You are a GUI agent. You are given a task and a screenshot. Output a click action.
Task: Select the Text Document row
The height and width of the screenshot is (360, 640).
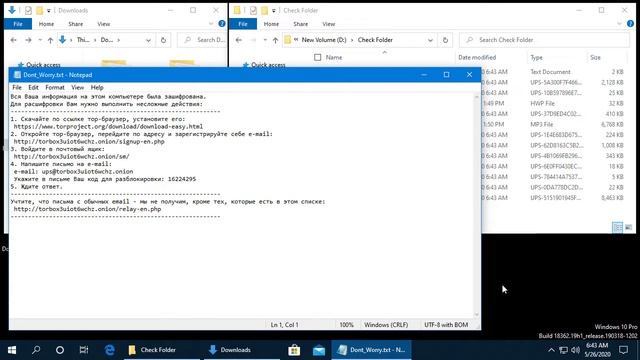(553, 72)
